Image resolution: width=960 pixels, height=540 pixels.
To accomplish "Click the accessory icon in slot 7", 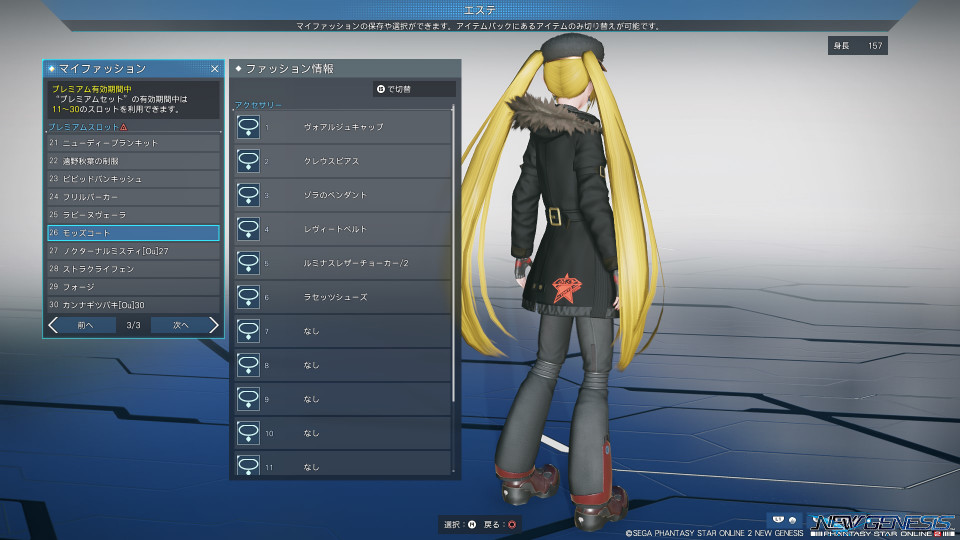I will tap(248, 331).
